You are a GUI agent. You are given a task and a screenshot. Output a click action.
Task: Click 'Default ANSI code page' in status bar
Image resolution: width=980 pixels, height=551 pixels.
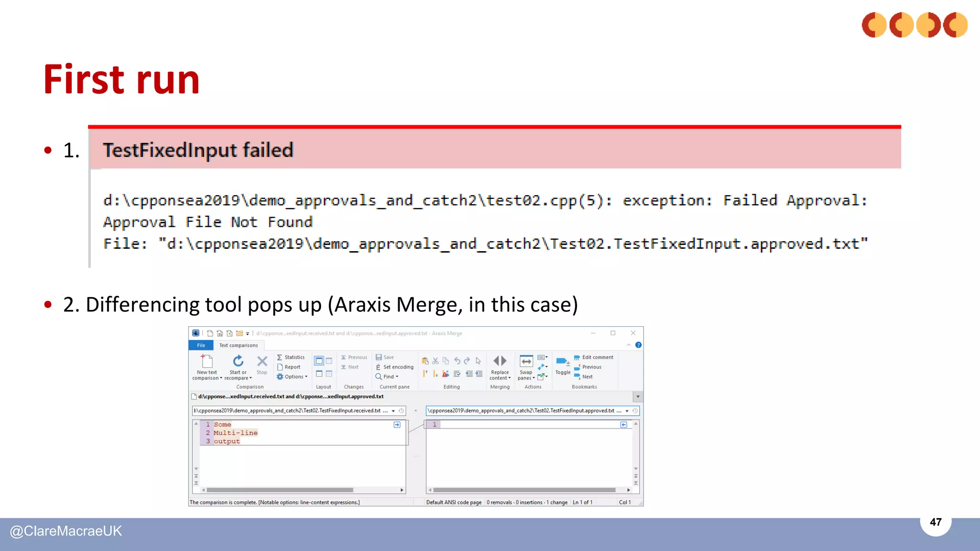[454, 502]
